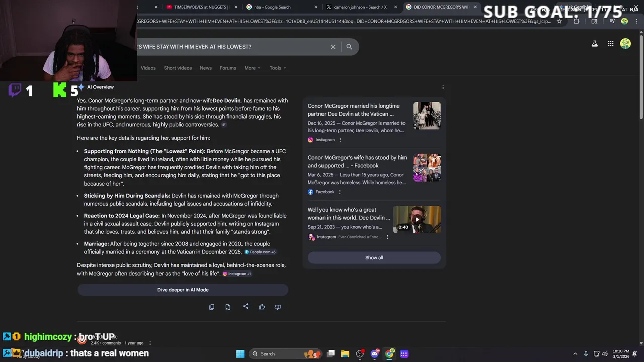Click the 'Dee Devlin' bold name
Viewport: 644px width, 362px height.
pos(226,101)
